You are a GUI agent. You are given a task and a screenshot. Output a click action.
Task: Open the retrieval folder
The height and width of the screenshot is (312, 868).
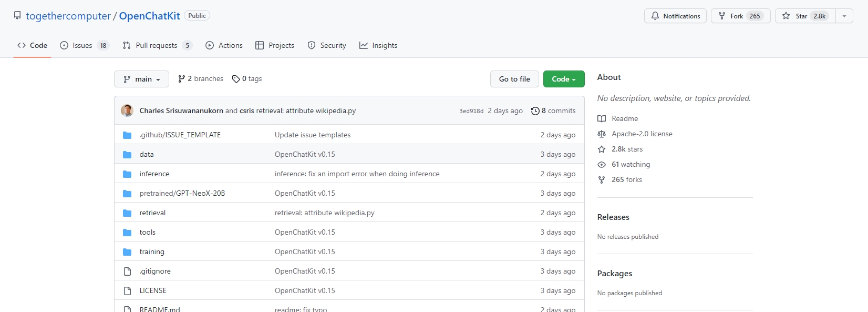pos(152,213)
